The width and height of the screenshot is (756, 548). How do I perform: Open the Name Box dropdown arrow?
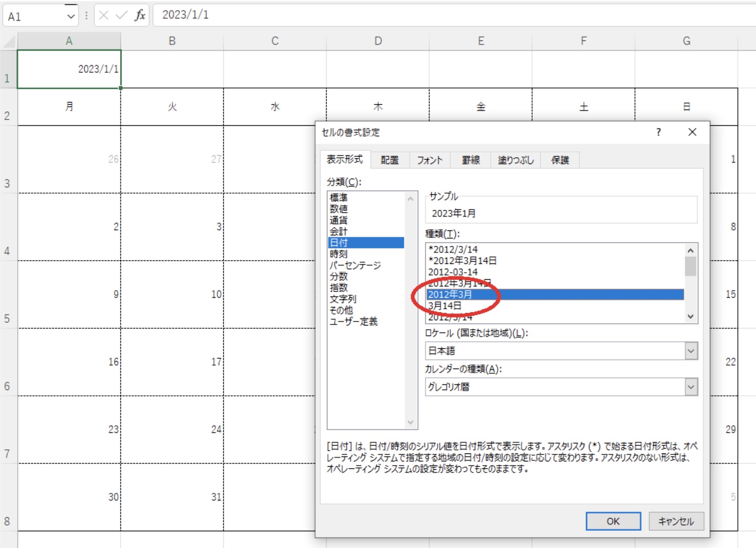pos(70,17)
